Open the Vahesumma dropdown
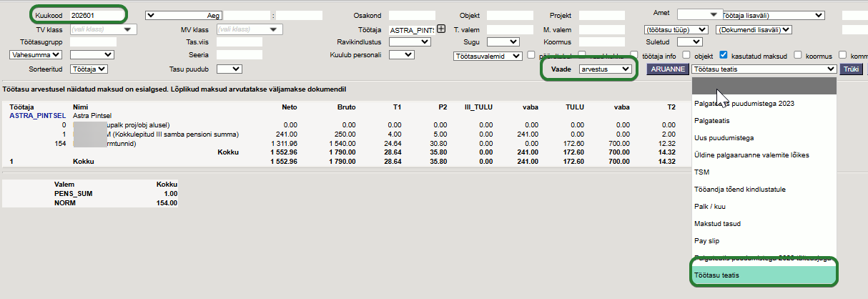 pos(36,54)
